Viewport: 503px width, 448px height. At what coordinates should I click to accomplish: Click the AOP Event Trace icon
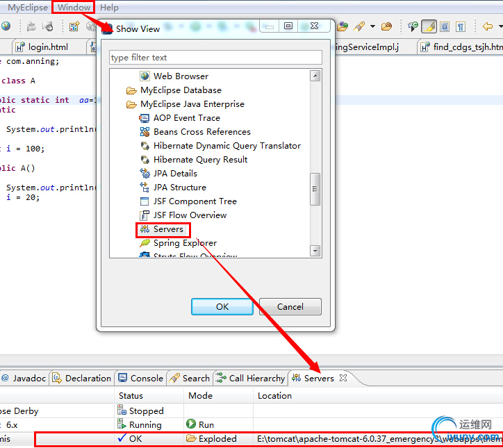145,118
